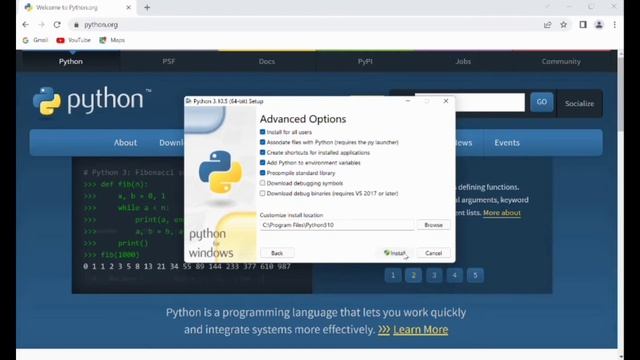
Task: Toggle Install for all users checkbox
Action: (x=262, y=132)
